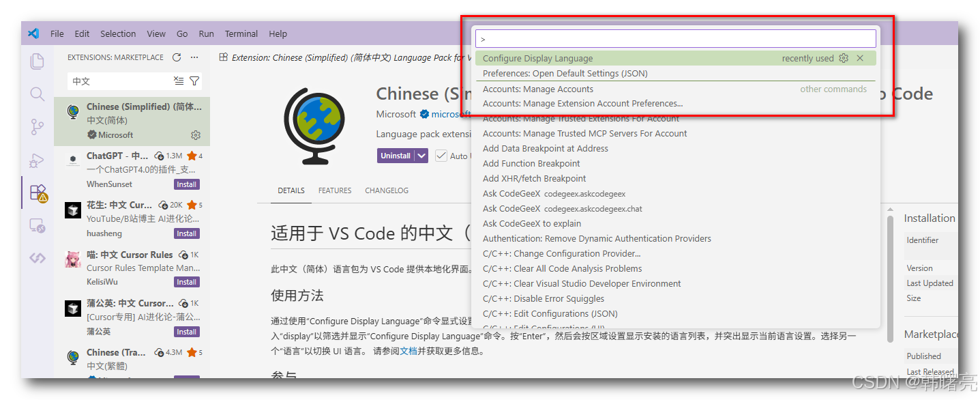The image size is (980, 400).
Task: Open manage gear for Chinese (Simplified) extension
Action: [196, 135]
